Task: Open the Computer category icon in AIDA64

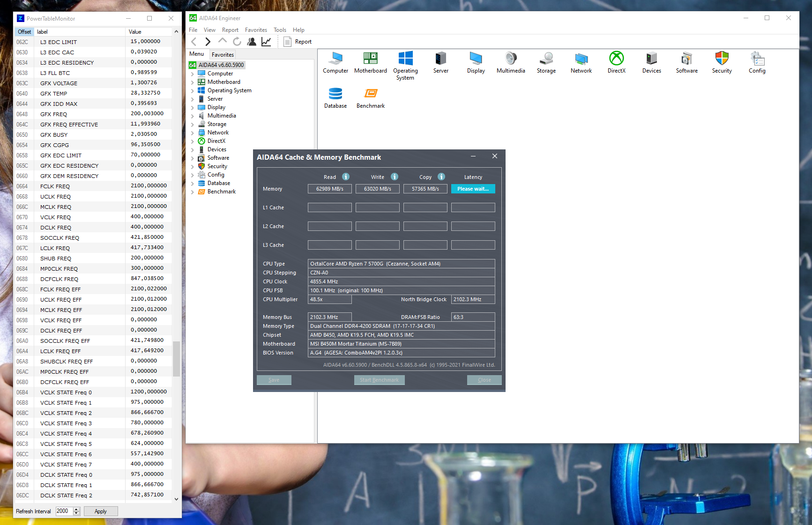Action: point(335,62)
